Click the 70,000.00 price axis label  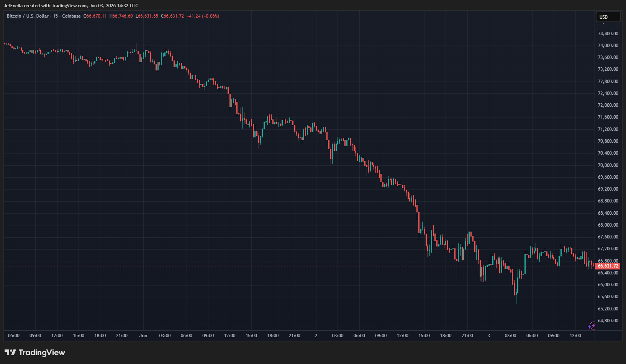coord(608,165)
